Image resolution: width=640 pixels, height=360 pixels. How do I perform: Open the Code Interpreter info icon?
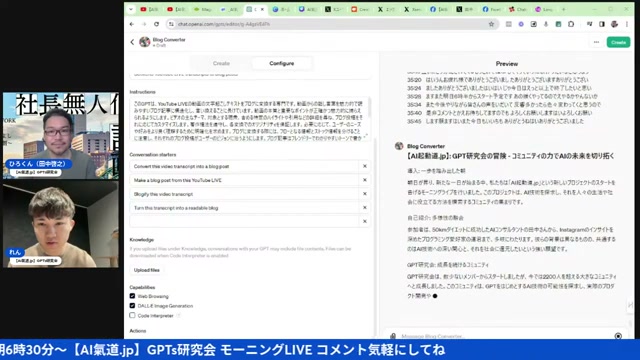(178, 316)
